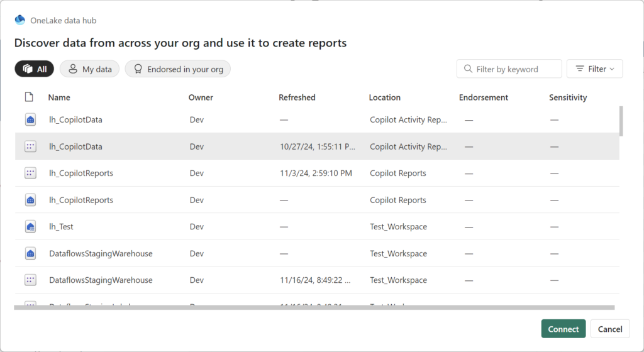Screen dimensions: 644x352
Task: Sort by the Name column header
Action: 59,97
